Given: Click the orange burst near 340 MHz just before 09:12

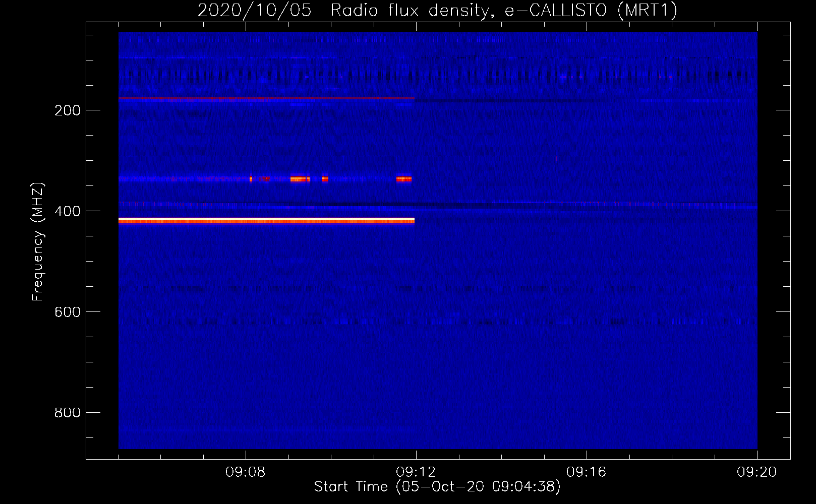Looking at the screenshot, I should (404, 179).
